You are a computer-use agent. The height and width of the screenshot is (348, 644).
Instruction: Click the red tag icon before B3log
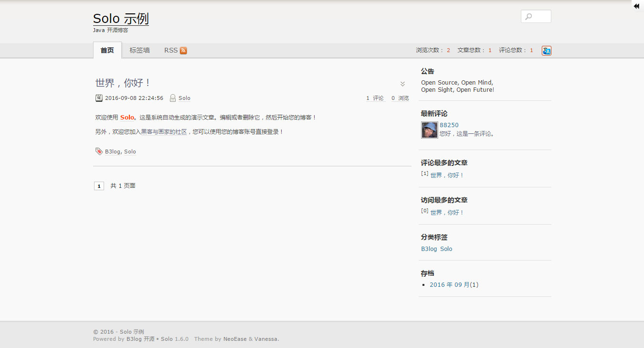(x=99, y=152)
